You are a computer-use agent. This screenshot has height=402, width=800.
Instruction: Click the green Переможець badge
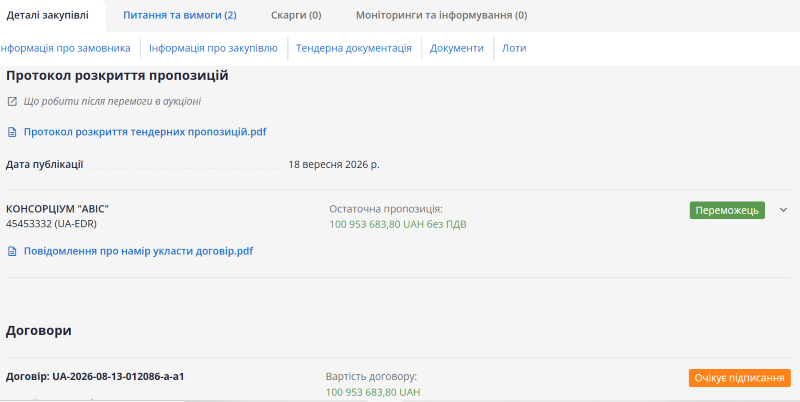click(x=727, y=210)
